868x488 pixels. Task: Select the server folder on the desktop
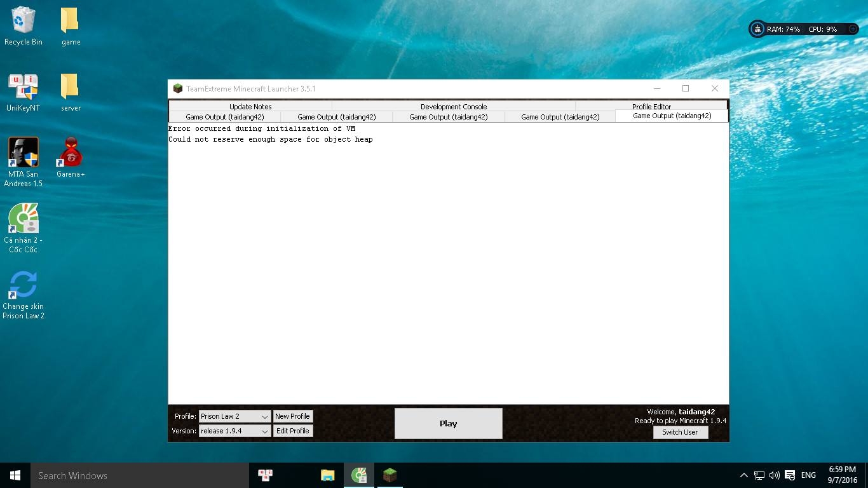(x=71, y=92)
